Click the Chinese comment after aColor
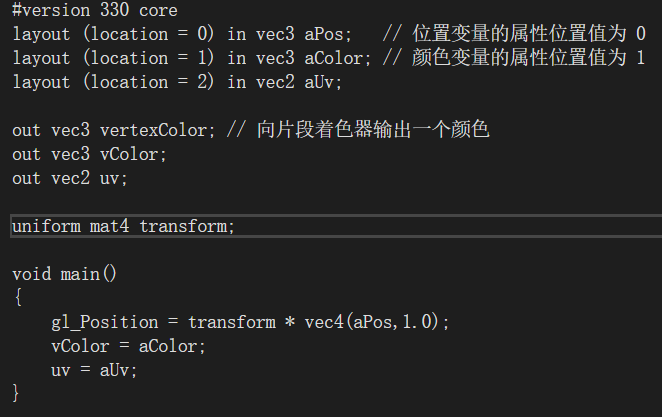Viewport: 662px width, 417px height. [514, 58]
